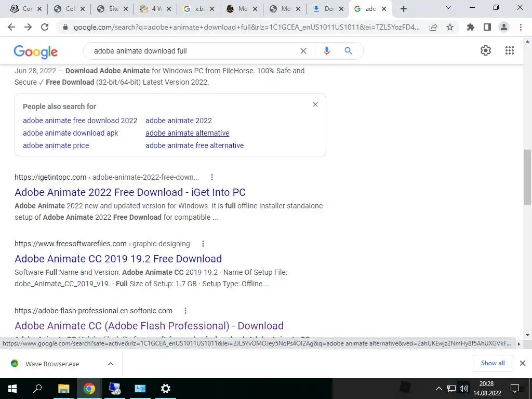Click the vertical page scrollbar thumb
This screenshot has width=532, height=399.
527,177
